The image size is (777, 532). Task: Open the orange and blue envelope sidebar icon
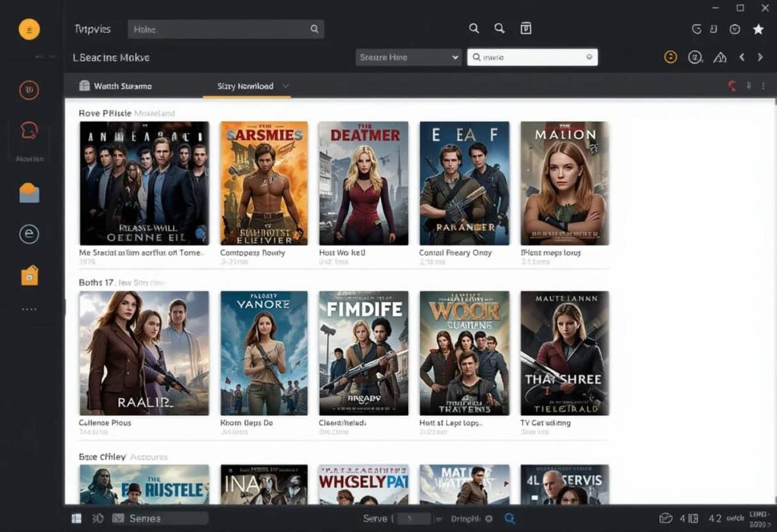30,193
